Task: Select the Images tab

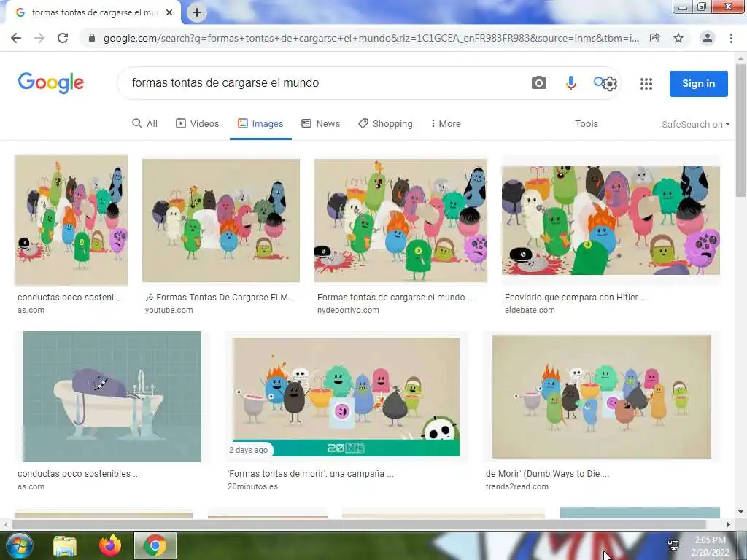Action: pos(260,124)
